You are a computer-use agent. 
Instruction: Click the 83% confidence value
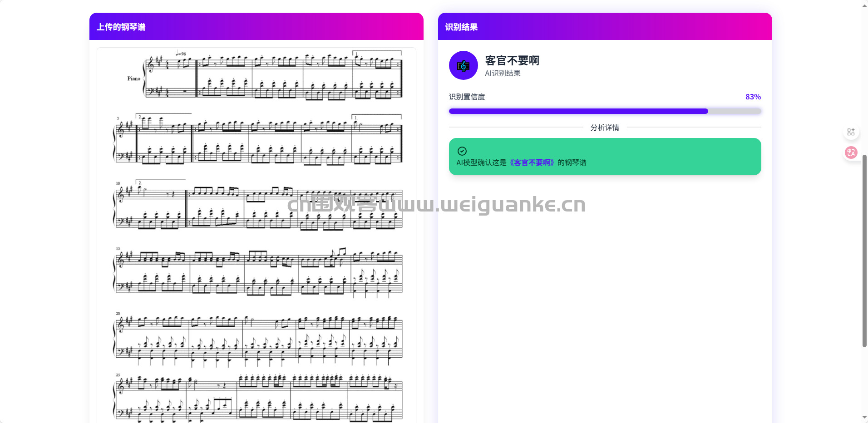click(753, 97)
